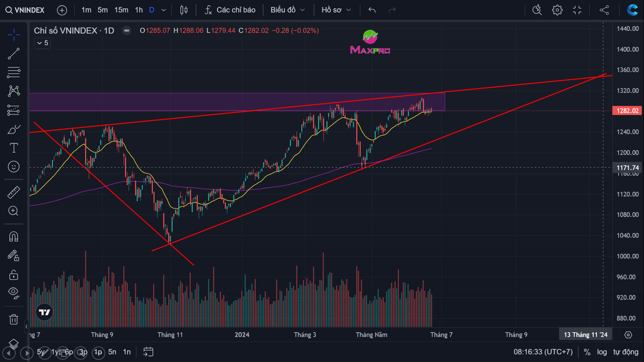
Task: Toggle 'tự động' auto scale
Action: point(626,352)
